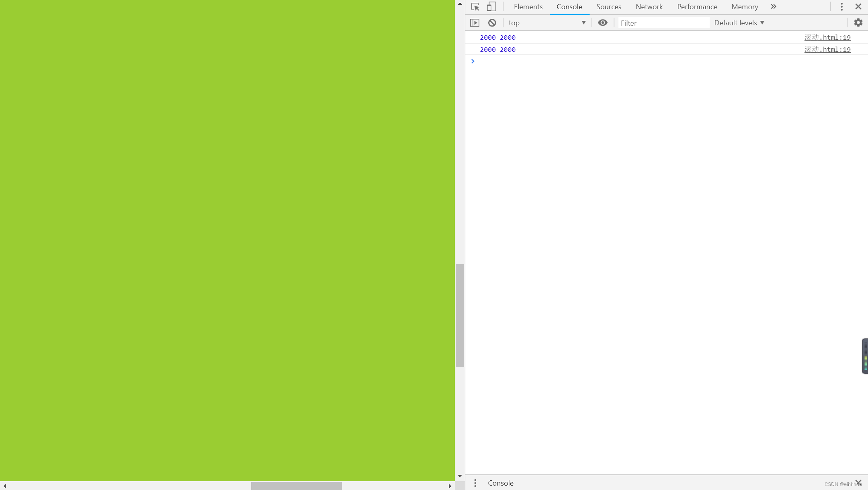
Task: Open first 滚动.html:19 source link
Action: (827, 37)
